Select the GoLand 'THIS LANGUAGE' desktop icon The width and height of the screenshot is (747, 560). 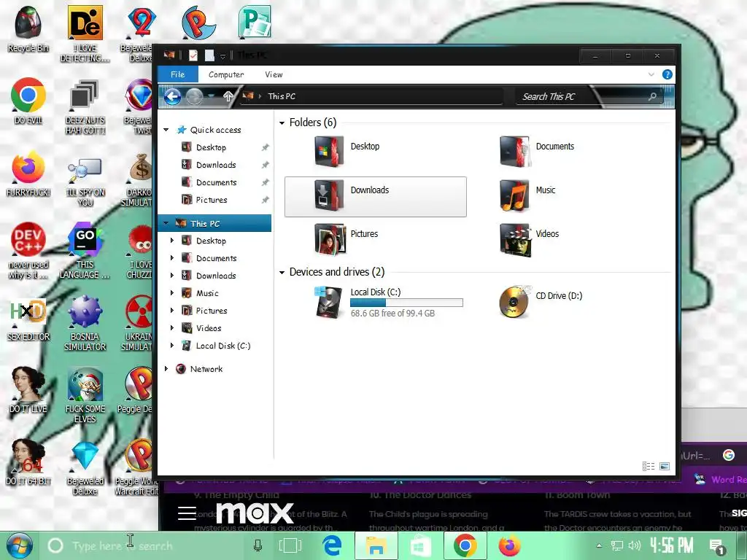[x=85, y=251]
